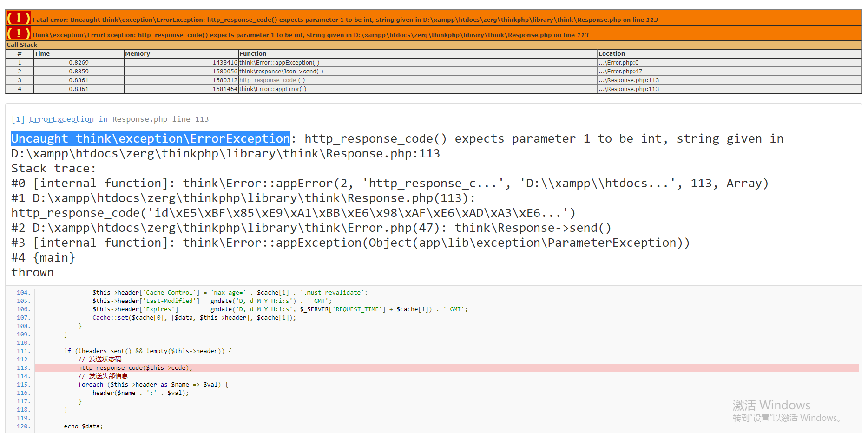Click the foreach code line 115
Screen dimensions: 868x433
pos(153,385)
